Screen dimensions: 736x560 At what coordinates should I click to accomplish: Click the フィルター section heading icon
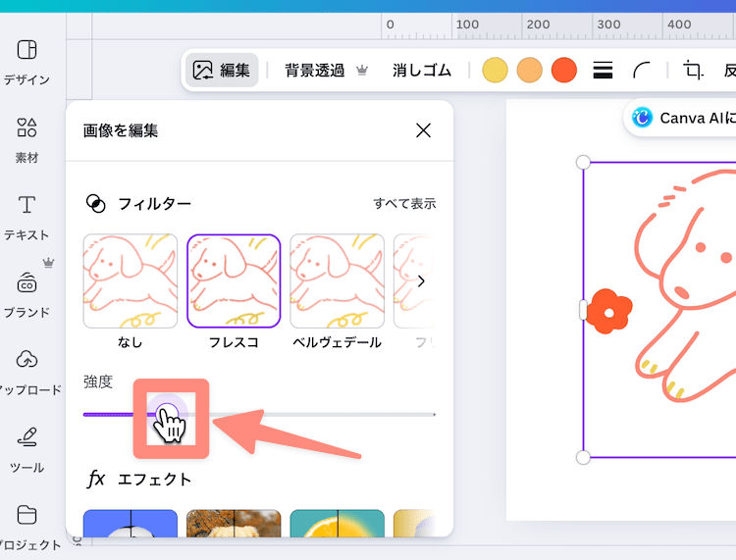coord(96,204)
